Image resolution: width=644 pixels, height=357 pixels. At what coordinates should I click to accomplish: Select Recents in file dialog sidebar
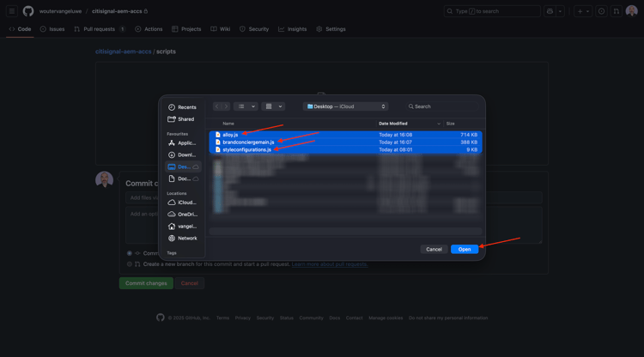coord(182,107)
